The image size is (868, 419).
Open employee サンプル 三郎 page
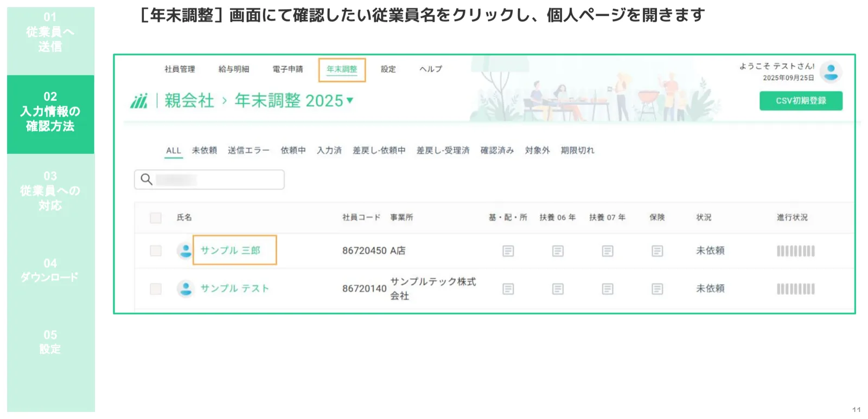pyautogui.click(x=231, y=250)
